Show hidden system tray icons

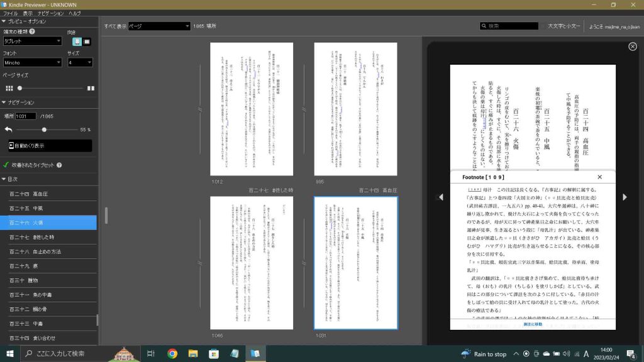click(x=516, y=354)
